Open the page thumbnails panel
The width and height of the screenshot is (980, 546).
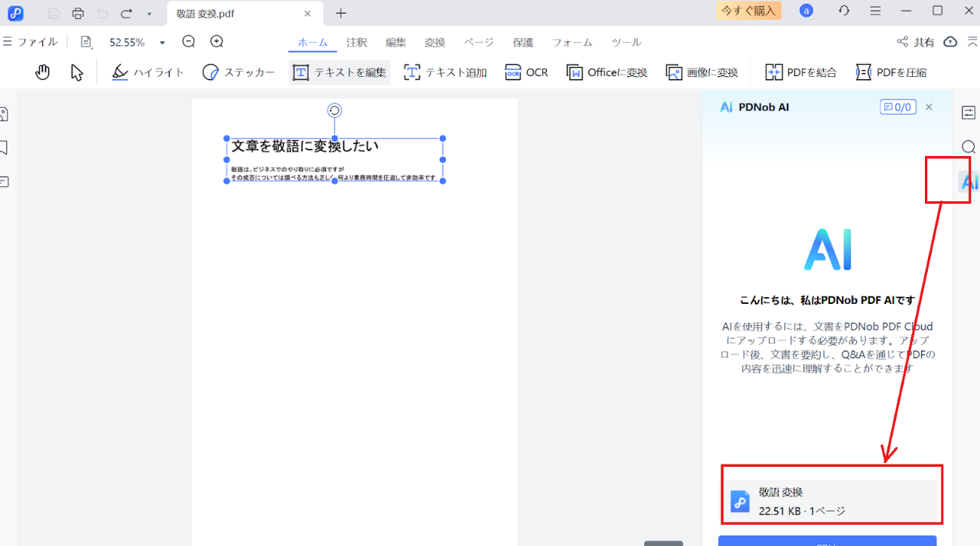(x=3, y=113)
